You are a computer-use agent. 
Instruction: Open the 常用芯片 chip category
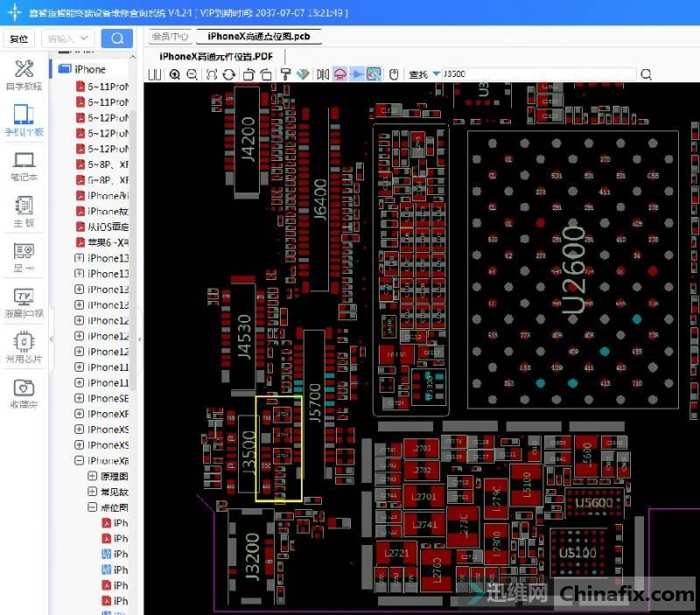(x=24, y=346)
